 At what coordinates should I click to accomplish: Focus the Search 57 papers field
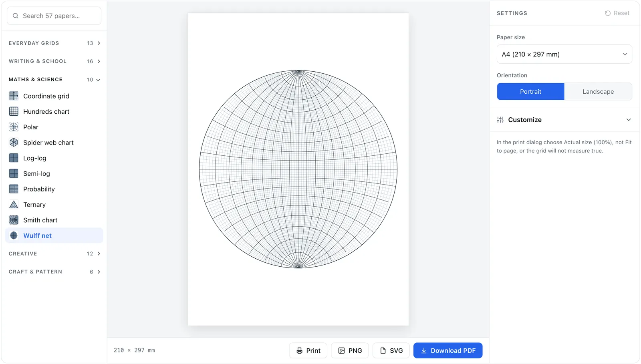[54, 16]
